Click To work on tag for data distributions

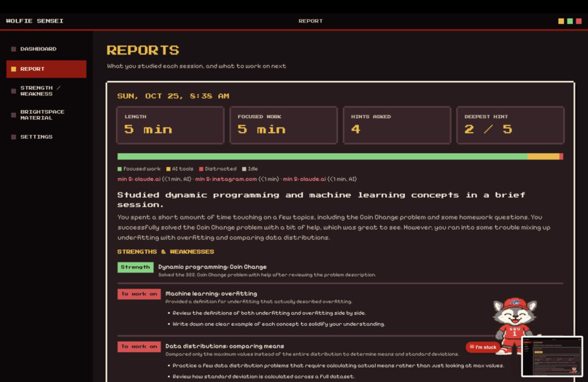point(139,346)
